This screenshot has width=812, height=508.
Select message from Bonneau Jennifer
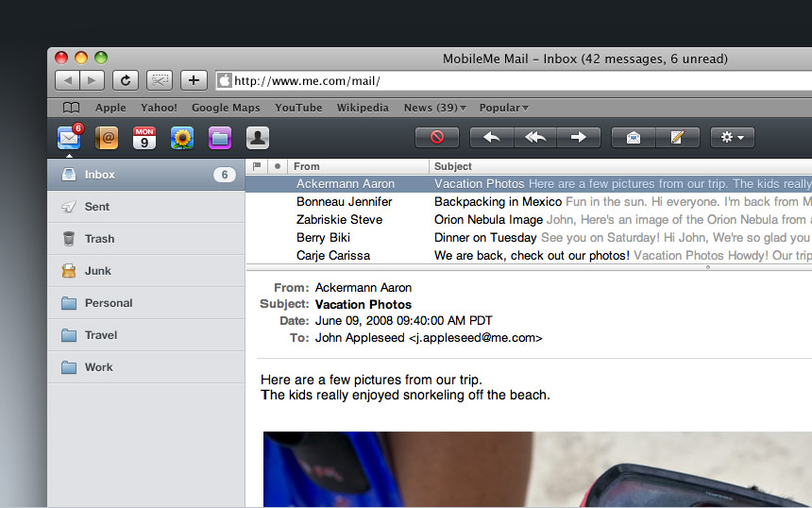point(529,201)
